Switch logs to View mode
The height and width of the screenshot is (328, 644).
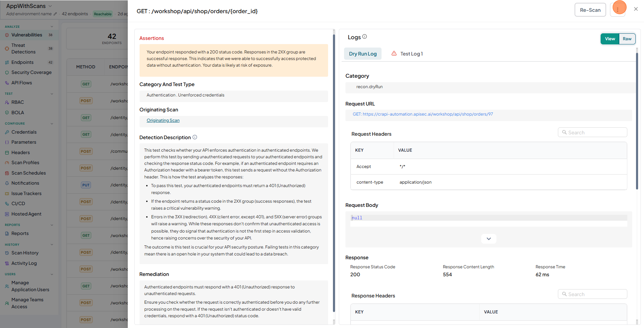(610, 39)
